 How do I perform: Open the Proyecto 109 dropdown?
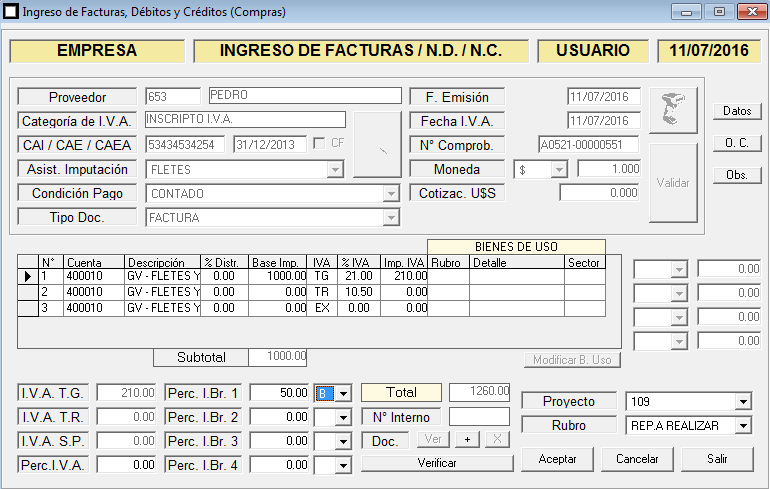pos(743,402)
